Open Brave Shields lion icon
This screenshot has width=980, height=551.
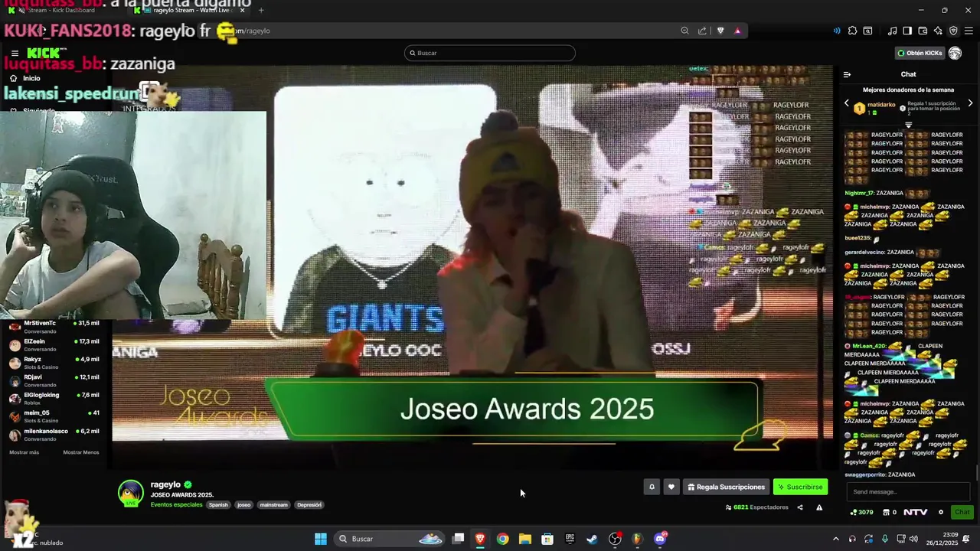[720, 31]
